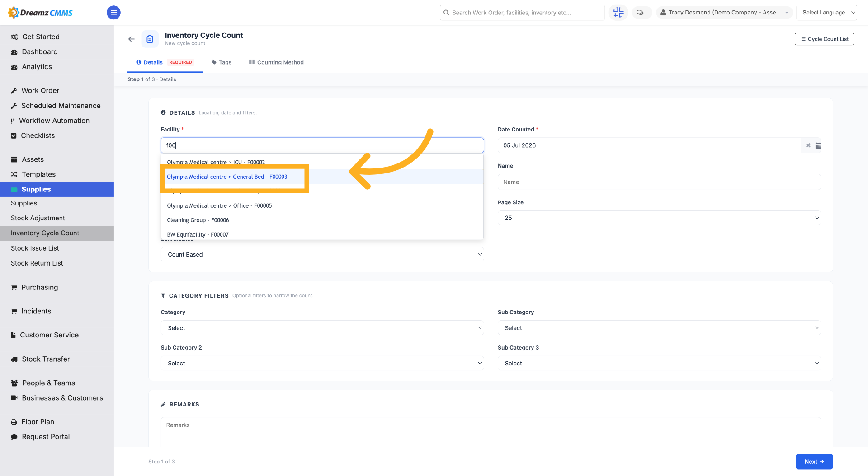The height and width of the screenshot is (476, 868).
Task: Click the back arrow icon
Action: pos(132,39)
